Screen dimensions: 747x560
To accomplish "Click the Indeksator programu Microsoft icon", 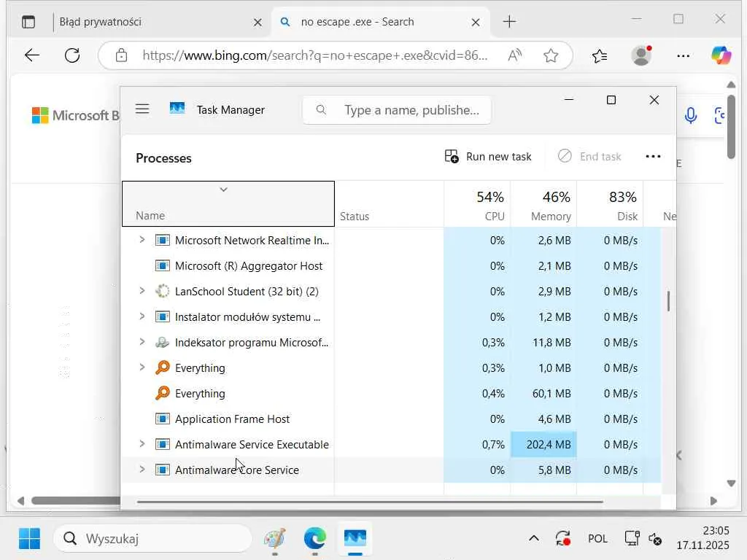I will (163, 343).
